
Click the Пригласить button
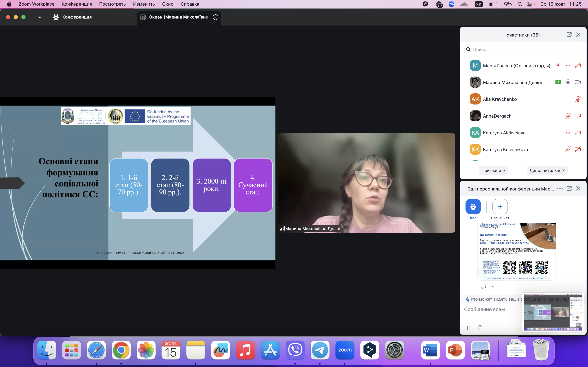click(x=493, y=170)
